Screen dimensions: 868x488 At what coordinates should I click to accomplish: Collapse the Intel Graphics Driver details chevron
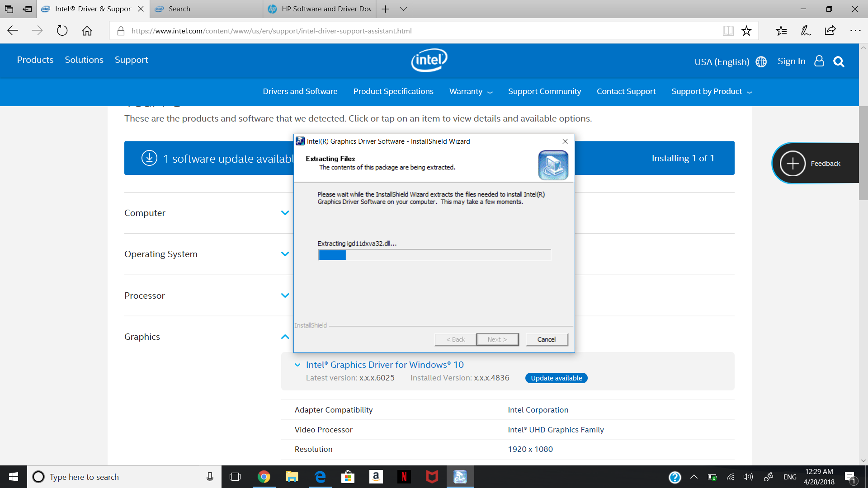pyautogui.click(x=297, y=365)
